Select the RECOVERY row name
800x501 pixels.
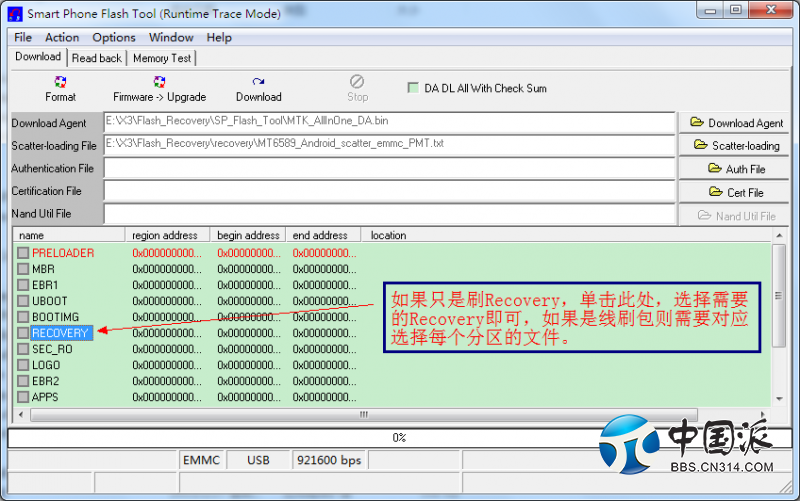pos(60,333)
